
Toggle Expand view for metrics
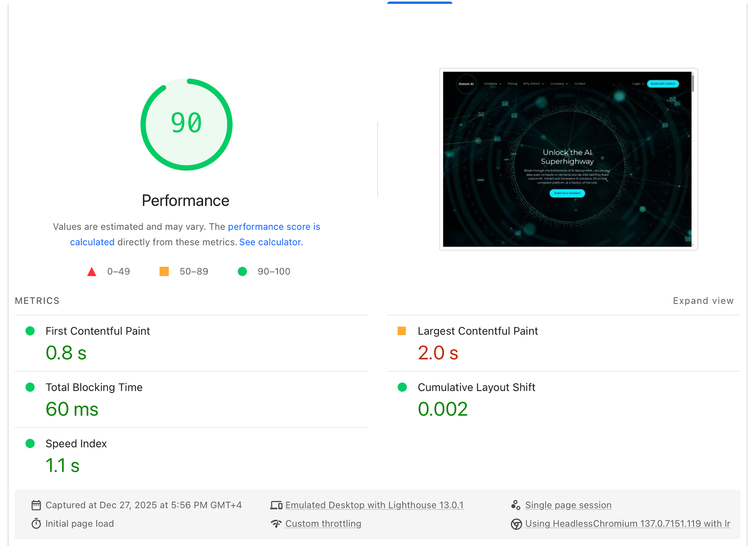coord(703,301)
